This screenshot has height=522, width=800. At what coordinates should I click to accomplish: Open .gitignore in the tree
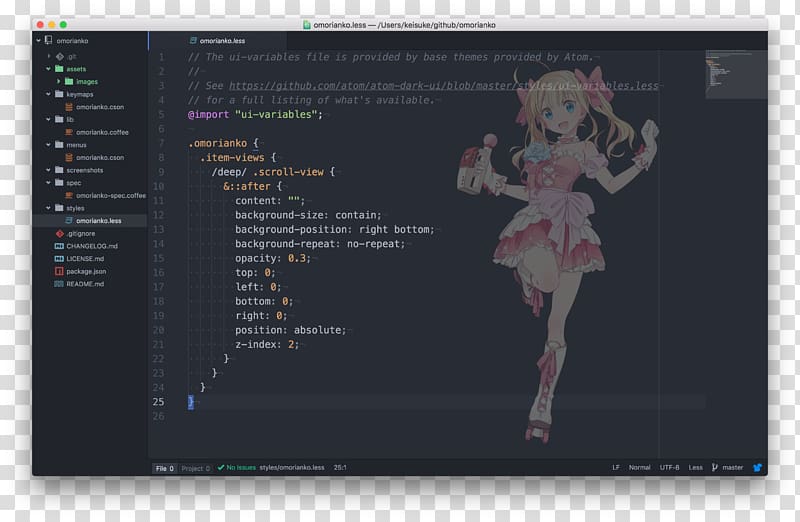tap(81, 233)
